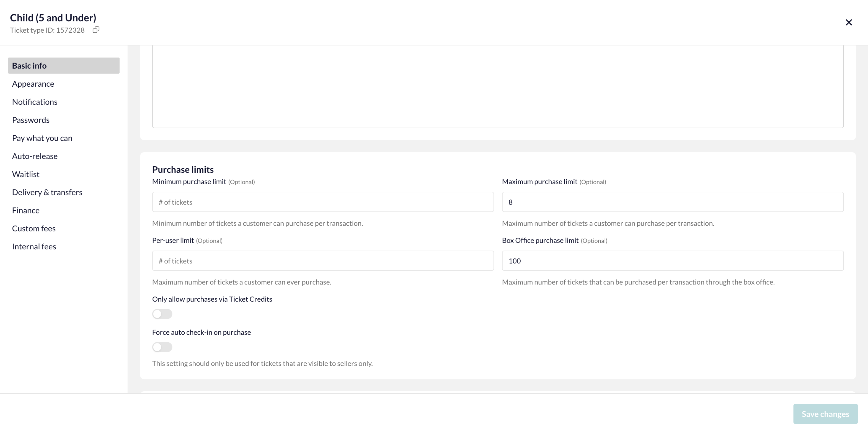Click inside the large description text area
The width and height of the screenshot is (868, 434).
498,87
